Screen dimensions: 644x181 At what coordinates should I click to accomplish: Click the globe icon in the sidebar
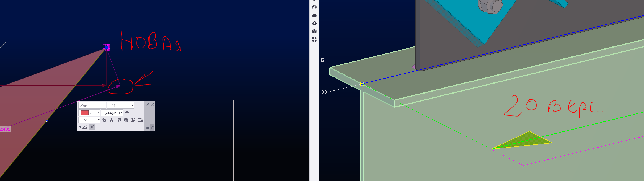pos(314,7)
